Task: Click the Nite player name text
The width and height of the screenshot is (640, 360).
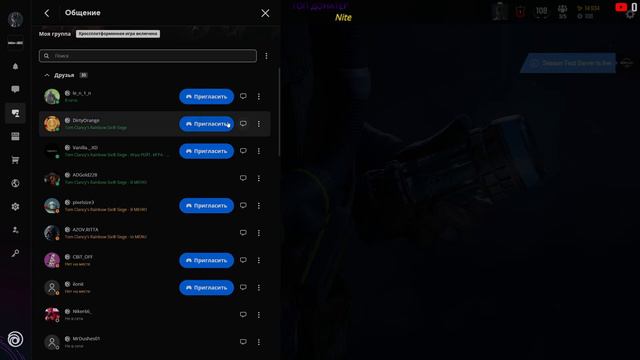Action: point(343,18)
